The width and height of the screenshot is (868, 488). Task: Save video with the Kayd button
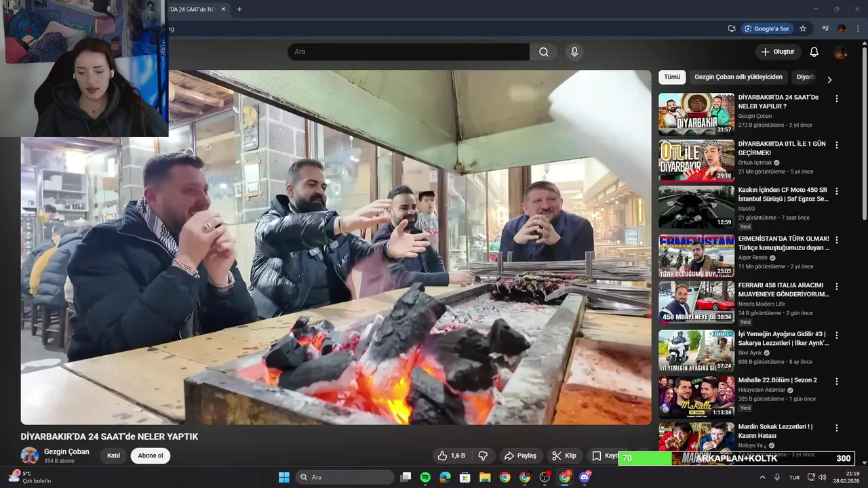pyautogui.click(x=605, y=455)
